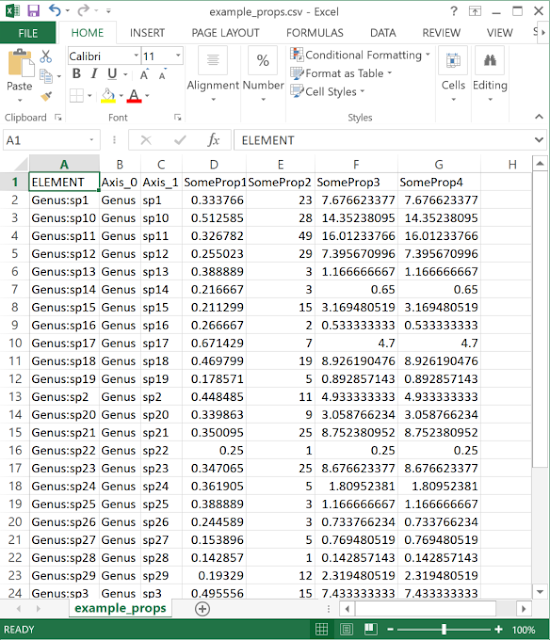The image size is (550, 640).
Task: Click the 100% zoom level
Action: (x=523, y=629)
